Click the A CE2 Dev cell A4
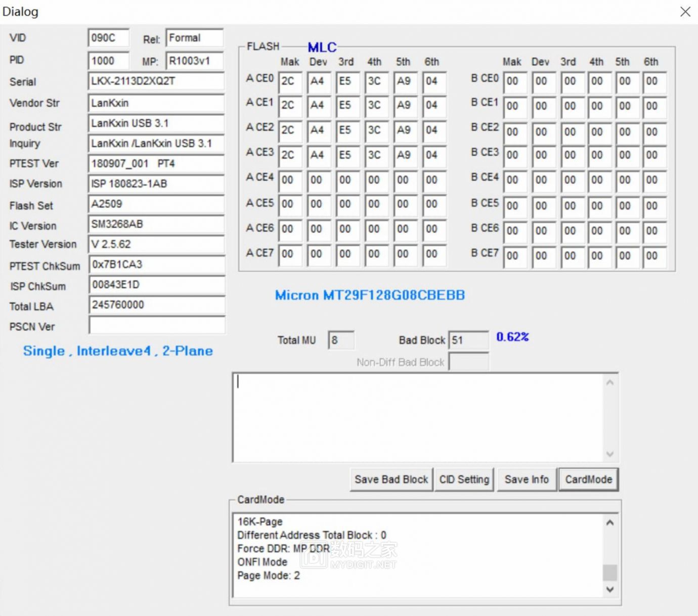Viewport: 698px width, 616px height. [x=319, y=130]
